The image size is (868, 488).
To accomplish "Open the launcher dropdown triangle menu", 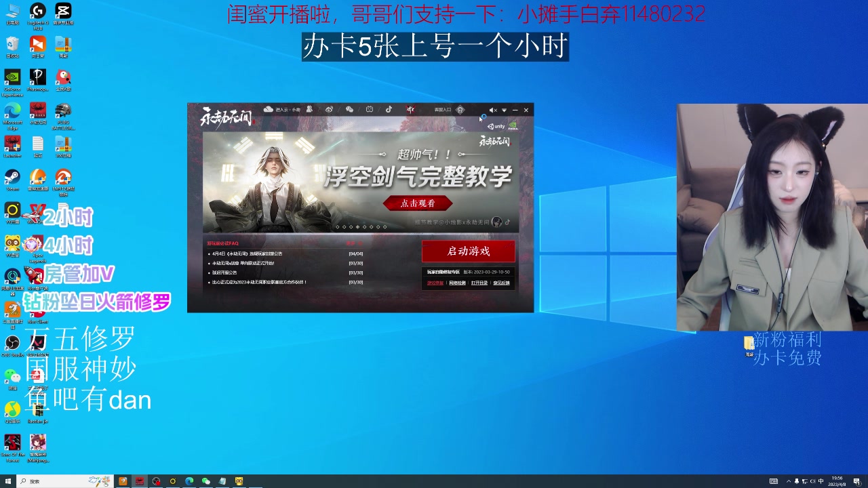I will (x=504, y=110).
